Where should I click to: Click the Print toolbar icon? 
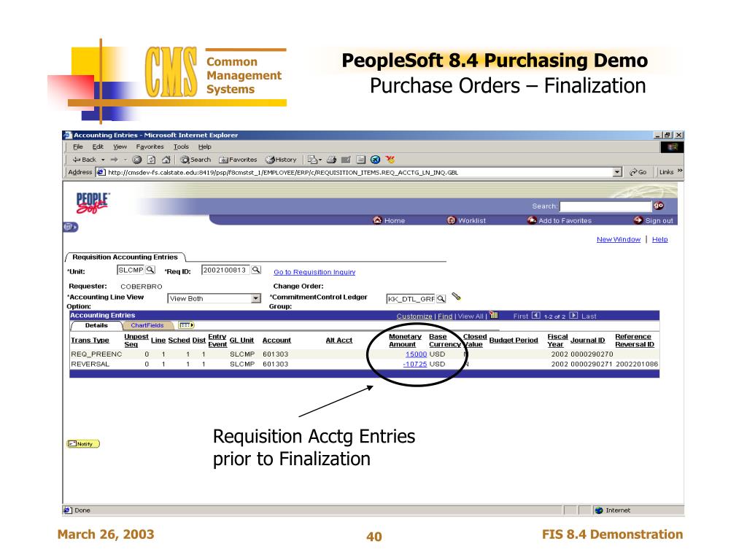tap(332, 160)
